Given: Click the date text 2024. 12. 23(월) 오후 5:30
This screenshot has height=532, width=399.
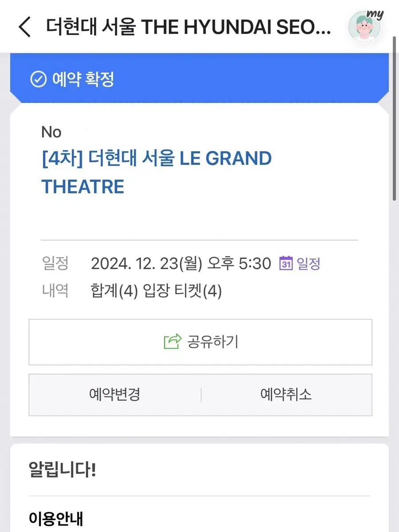Looking at the screenshot, I should point(181,263).
